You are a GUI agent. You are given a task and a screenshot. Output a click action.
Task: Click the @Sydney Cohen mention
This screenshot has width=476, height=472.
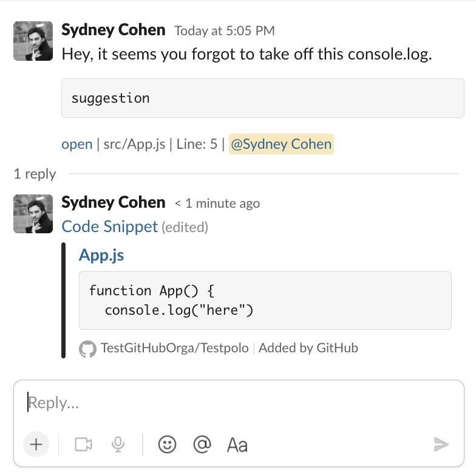point(281,144)
